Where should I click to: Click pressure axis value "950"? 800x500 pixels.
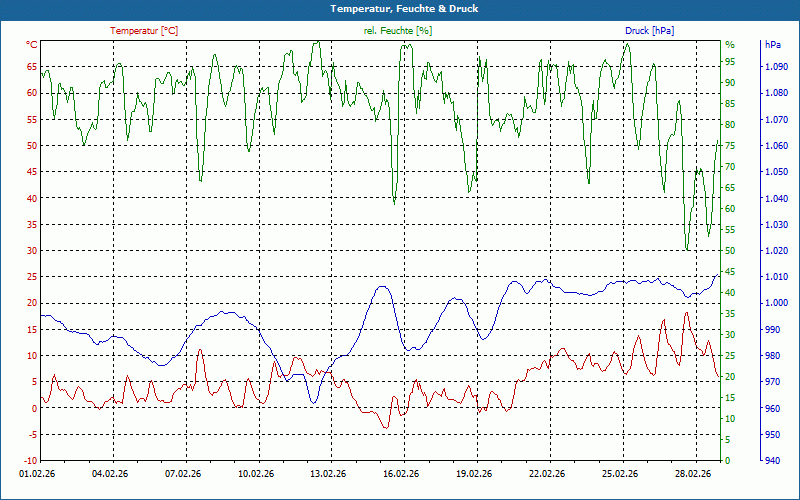tap(772, 435)
